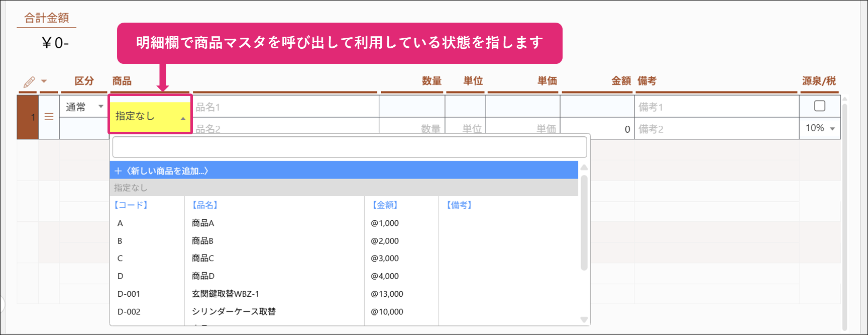Select 商品A from product list

(x=203, y=223)
